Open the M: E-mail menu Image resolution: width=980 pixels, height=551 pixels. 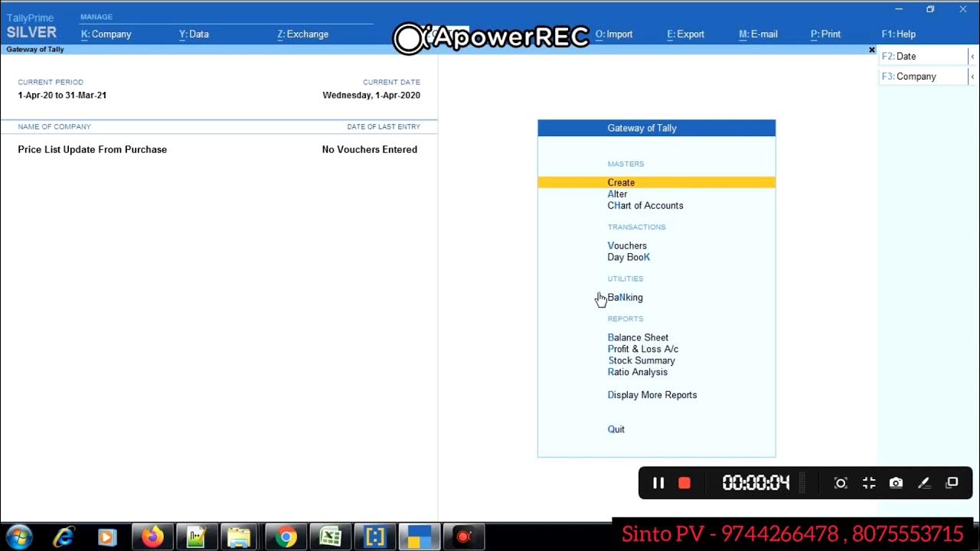click(x=758, y=34)
